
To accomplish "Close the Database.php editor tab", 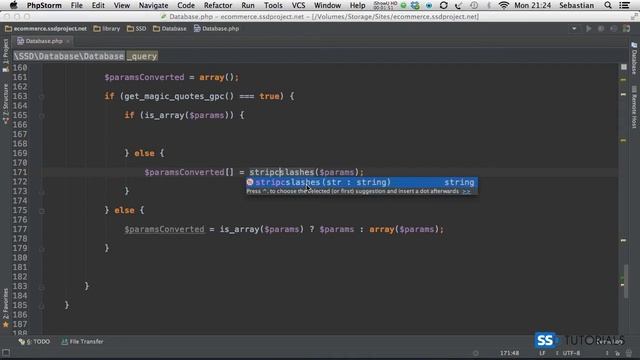I will pyautogui.click(x=68, y=41).
